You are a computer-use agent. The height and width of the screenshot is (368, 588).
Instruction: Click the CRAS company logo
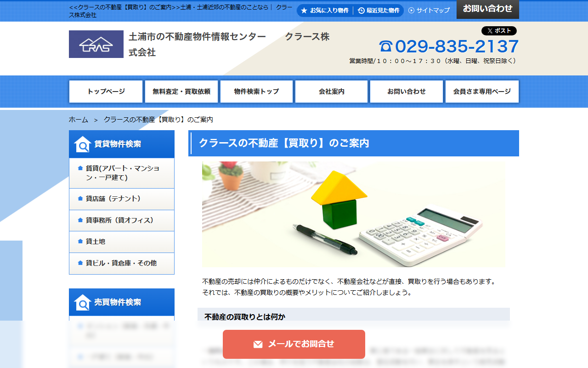pyautogui.click(x=96, y=44)
